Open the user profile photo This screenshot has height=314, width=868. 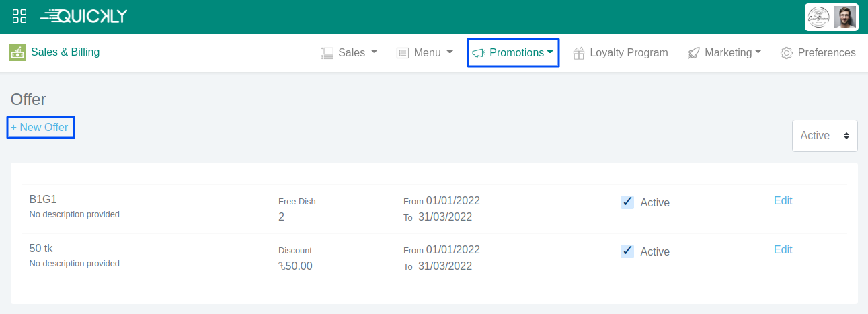point(844,17)
